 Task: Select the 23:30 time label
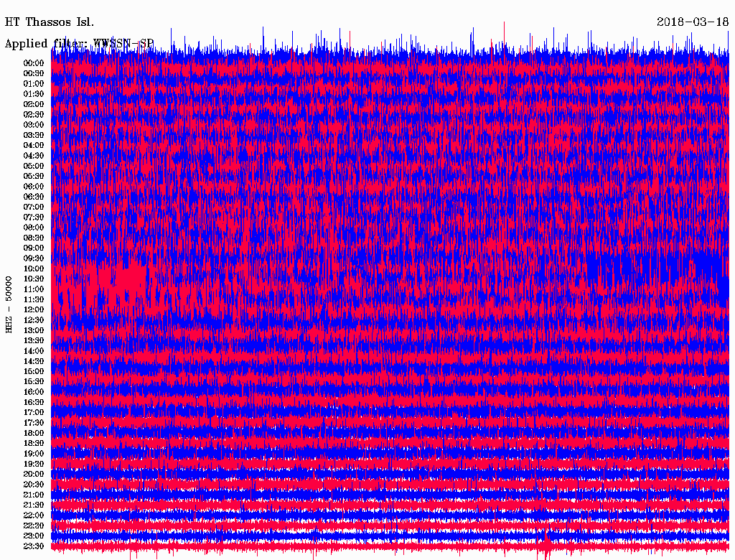(34, 546)
